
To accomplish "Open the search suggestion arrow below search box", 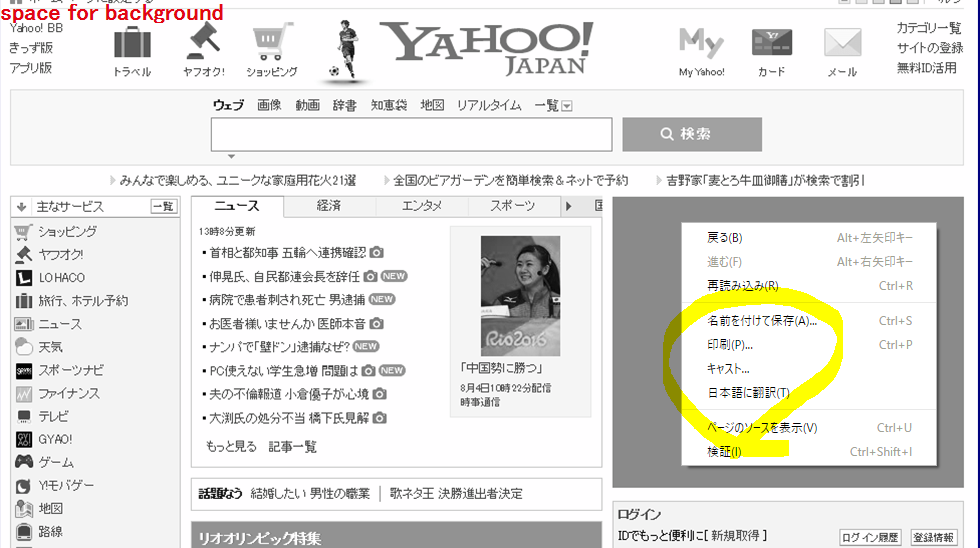I will tap(231, 156).
